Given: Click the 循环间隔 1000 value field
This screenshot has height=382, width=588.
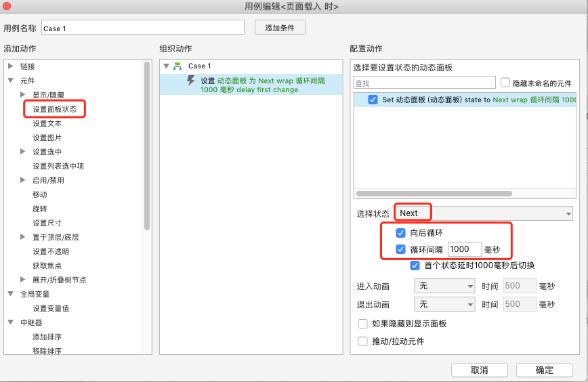Looking at the screenshot, I should click(x=465, y=249).
